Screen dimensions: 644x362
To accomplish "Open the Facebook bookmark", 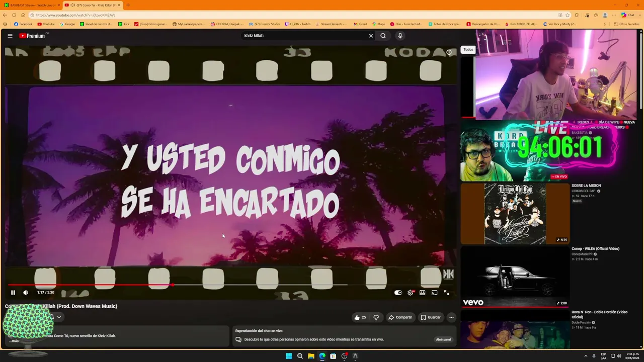I will click(x=23, y=24).
